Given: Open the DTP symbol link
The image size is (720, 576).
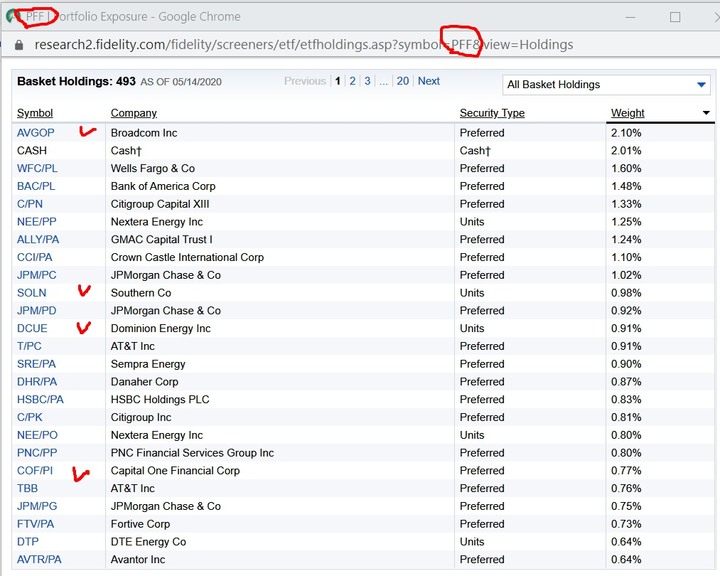Looking at the screenshot, I should pyautogui.click(x=28, y=542).
